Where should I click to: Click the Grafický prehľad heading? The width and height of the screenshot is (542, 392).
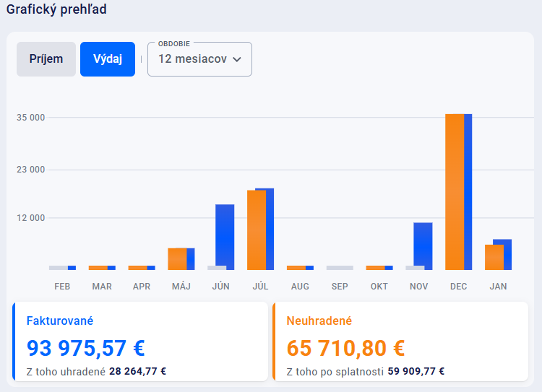56,11
